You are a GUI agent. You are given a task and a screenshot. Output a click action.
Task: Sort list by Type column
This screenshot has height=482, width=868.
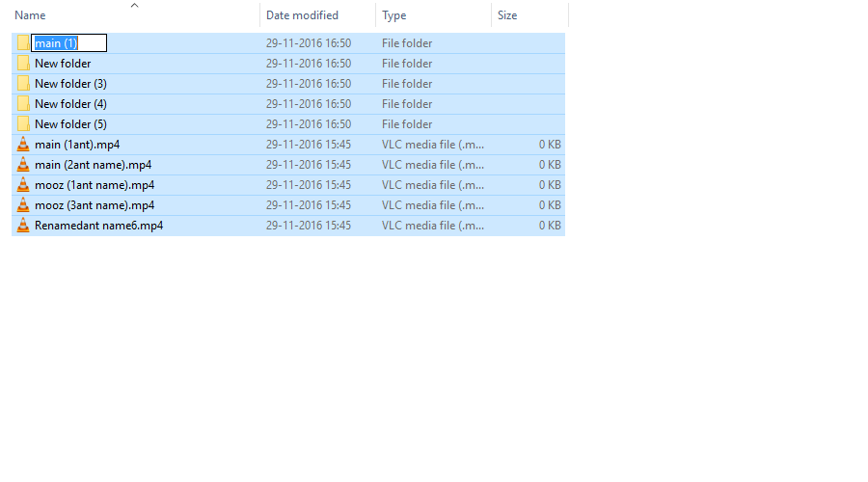pos(393,15)
